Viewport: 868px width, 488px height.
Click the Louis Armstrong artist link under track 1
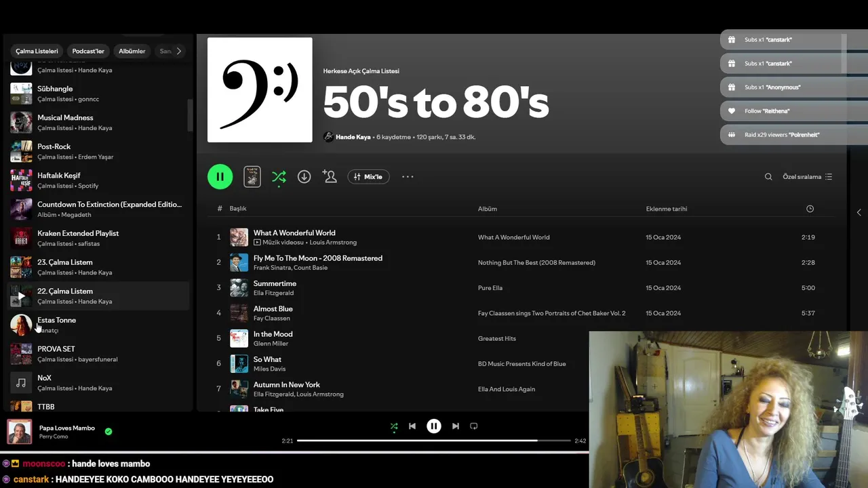click(x=333, y=243)
